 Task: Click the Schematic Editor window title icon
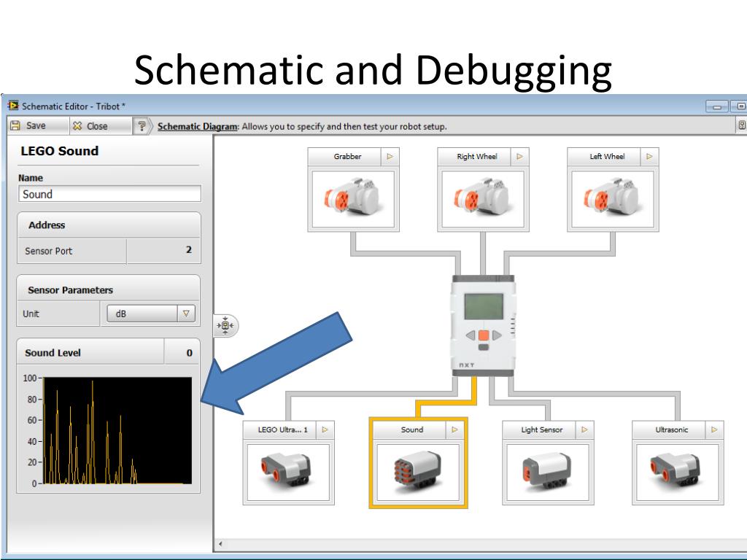pyautogui.click(x=13, y=105)
